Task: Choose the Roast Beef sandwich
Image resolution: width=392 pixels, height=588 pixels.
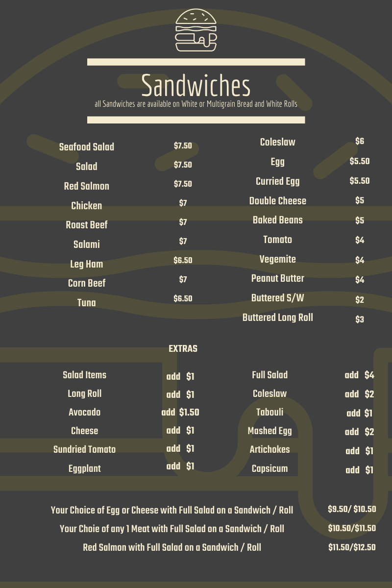Action: [87, 225]
